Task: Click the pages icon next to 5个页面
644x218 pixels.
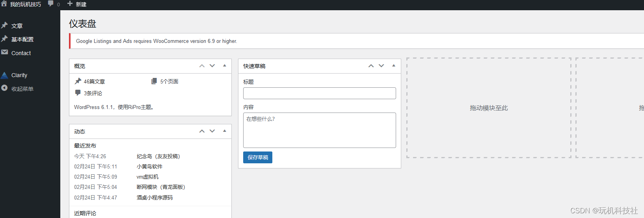Action: coord(154,81)
